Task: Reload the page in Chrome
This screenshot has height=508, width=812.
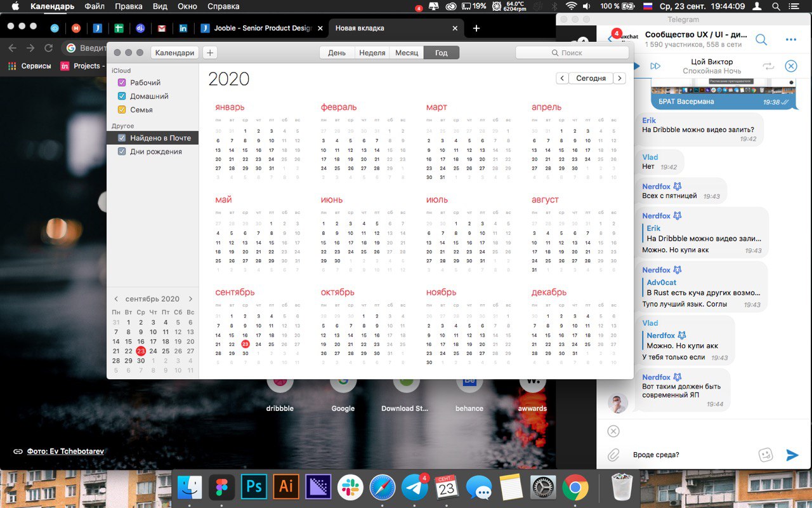Action: point(48,48)
